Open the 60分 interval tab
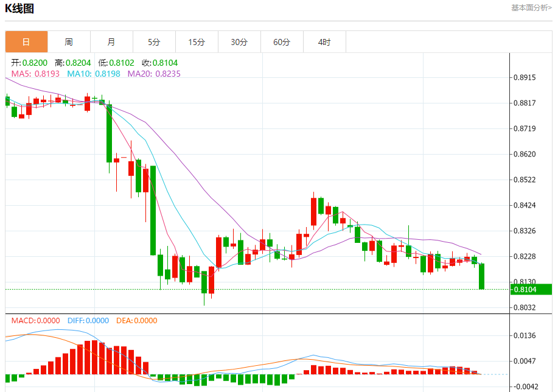558x392 pixels. pyautogui.click(x=282, y=42)
